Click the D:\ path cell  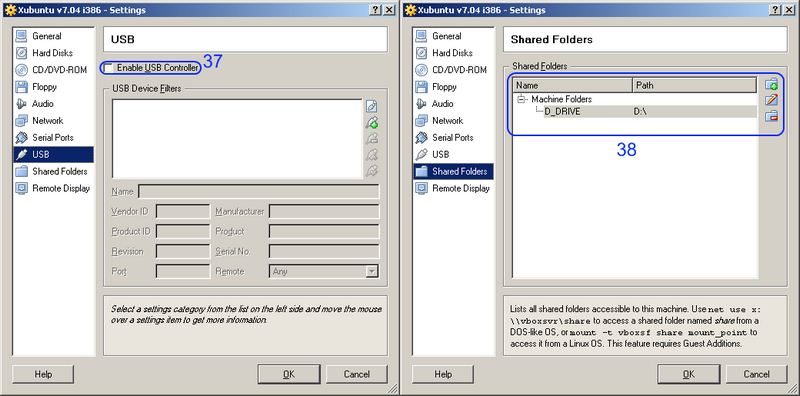(640, 112)
